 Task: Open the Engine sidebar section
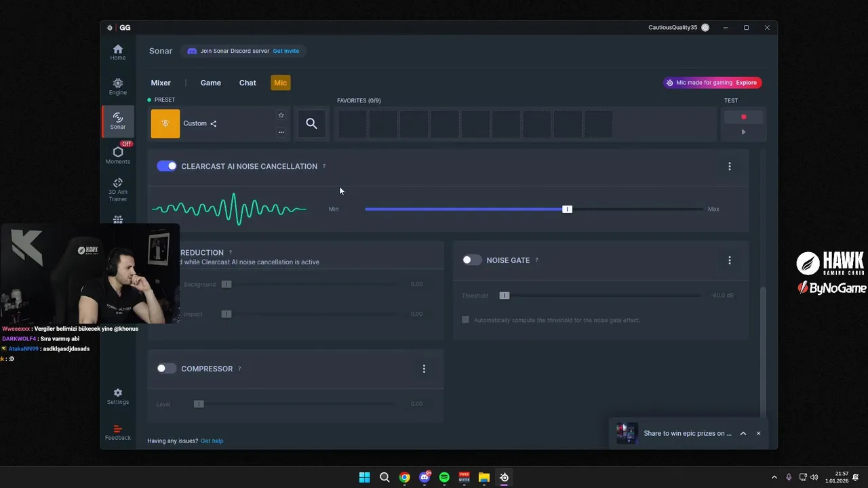(118, 87)
